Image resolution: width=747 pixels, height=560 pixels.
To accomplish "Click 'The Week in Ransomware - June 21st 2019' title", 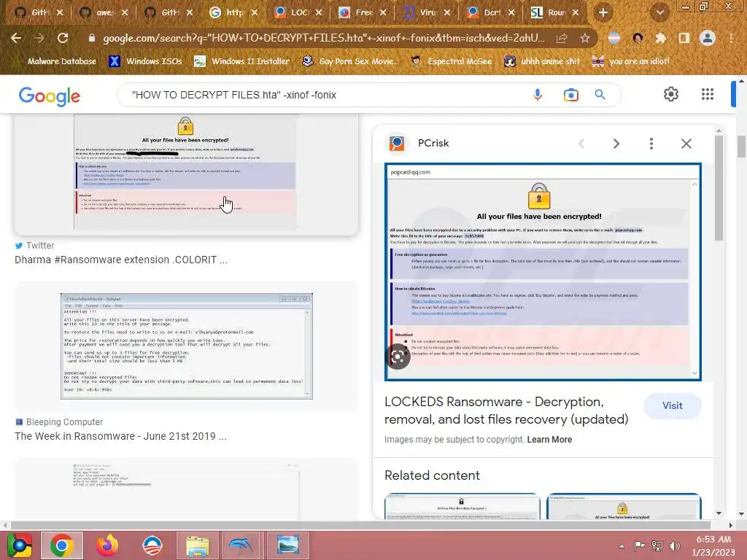I will coord(120,436).
